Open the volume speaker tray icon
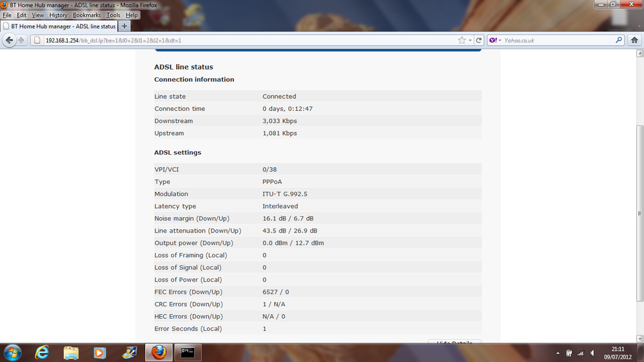Viewport: 644px width, 362px height. 592,353
